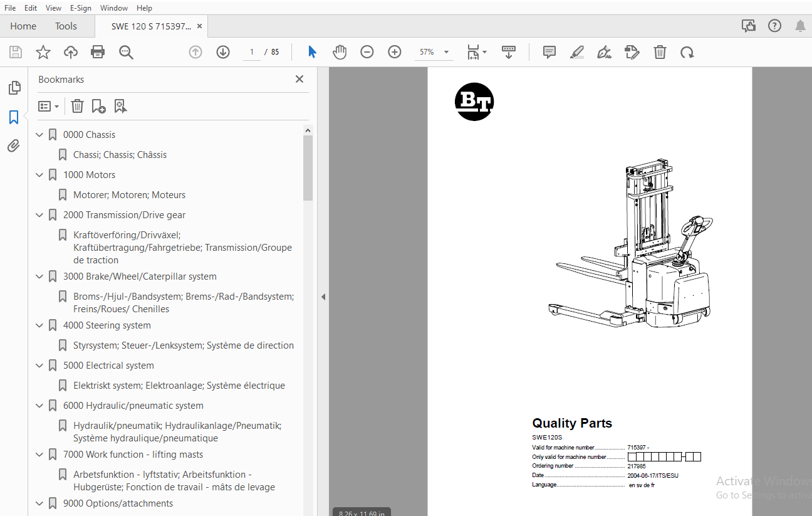Activate the Hand pan tool

[340, 52]
